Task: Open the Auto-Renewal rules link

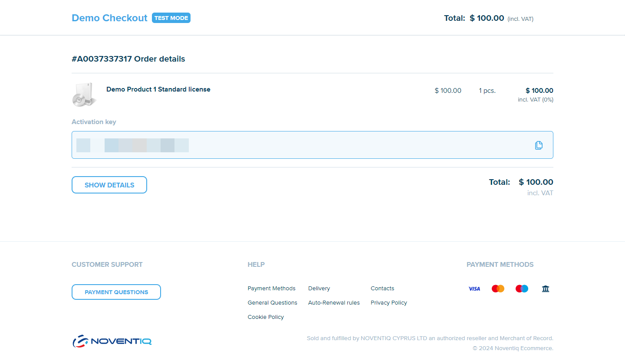Action: click(334, 303)
